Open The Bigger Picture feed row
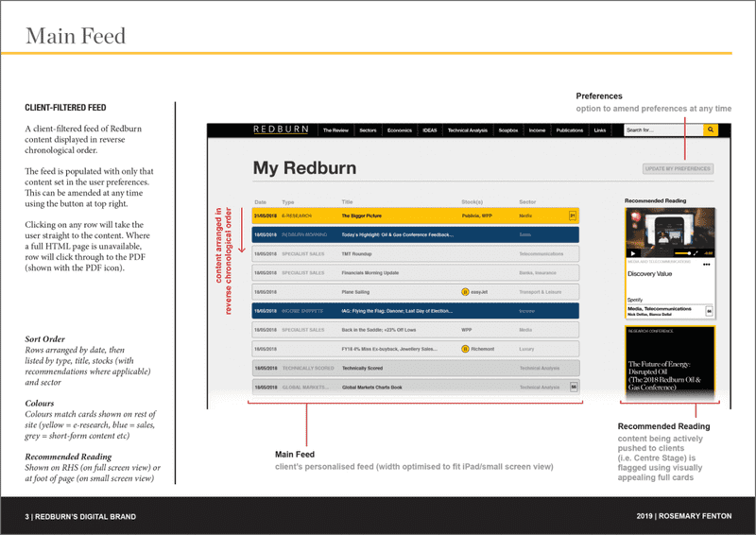The height and width of the screenshot is (535, 756). [415, 216]
